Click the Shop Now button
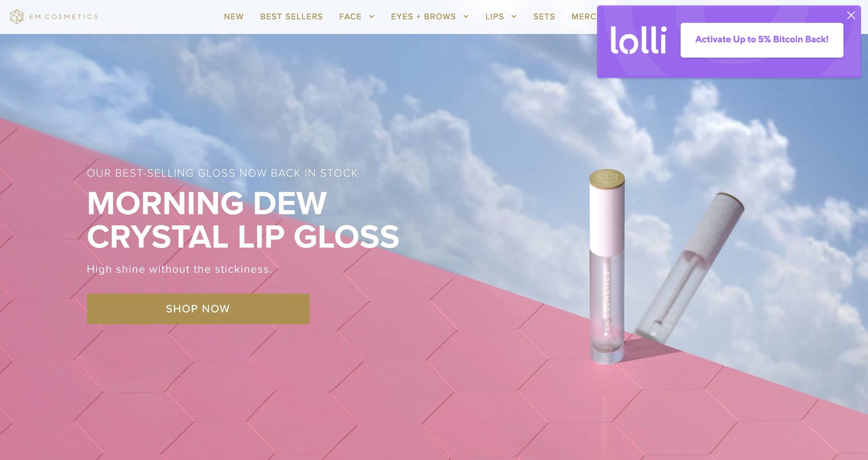Viewport: 868px width, 460px height. click(198, 309)
